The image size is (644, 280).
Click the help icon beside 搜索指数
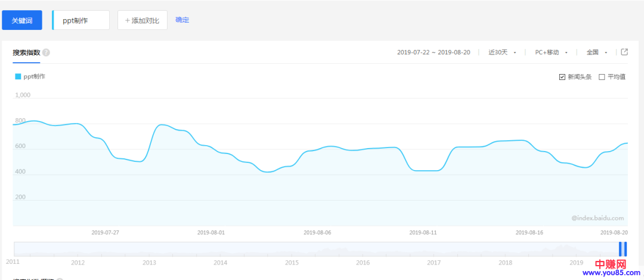coord(46,53)
